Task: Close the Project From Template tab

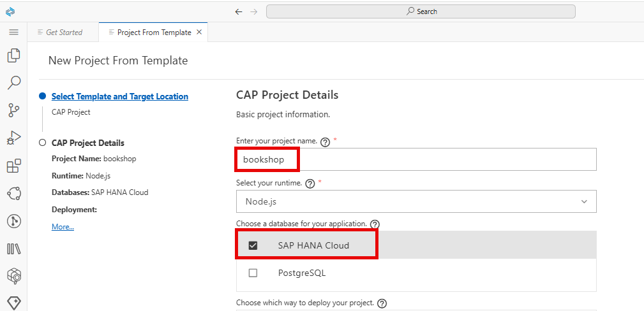Action: [x=199, y=32]
